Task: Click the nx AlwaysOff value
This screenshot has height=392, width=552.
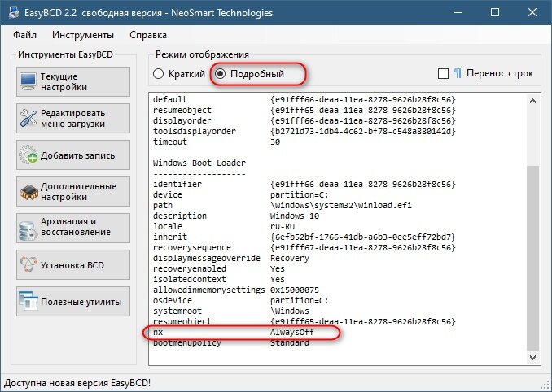Action: 291,333
